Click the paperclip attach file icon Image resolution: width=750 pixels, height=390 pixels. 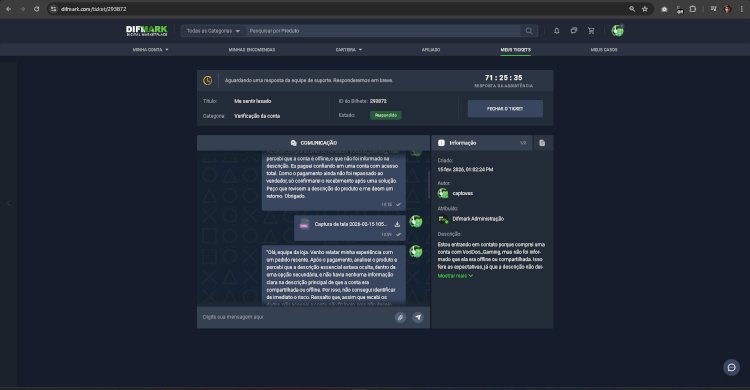[400, 317]
